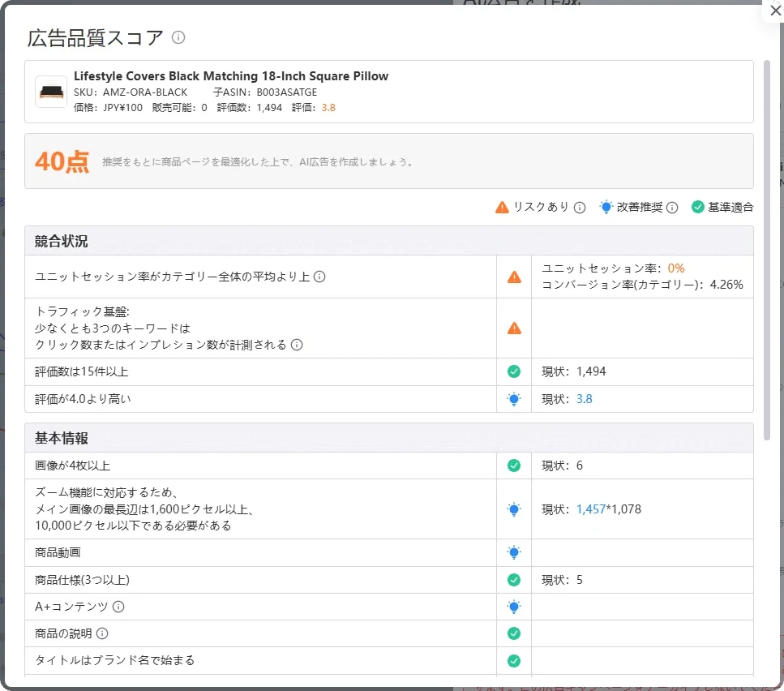Click orange warning triangle in legend
This screenshot has width=784, height=691.
[x=502, y=207]
